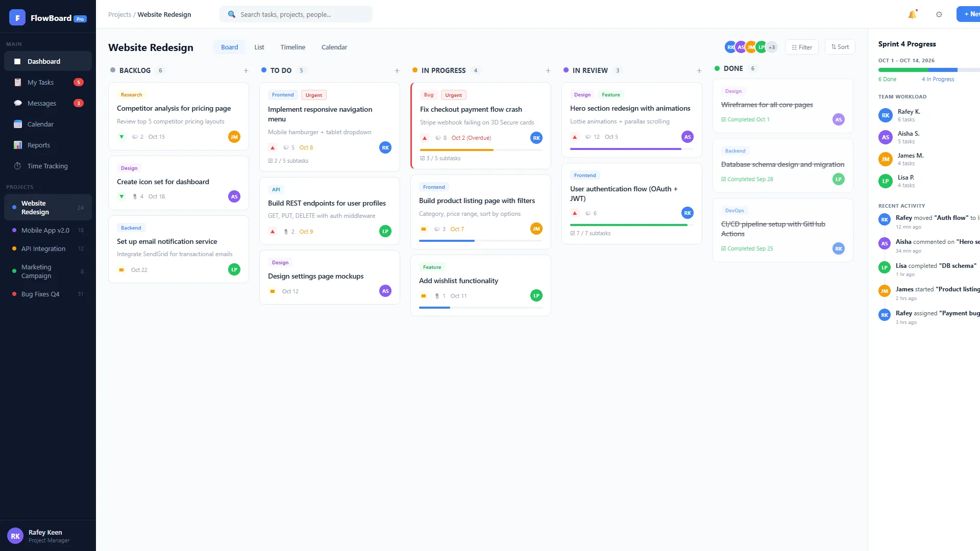Click the Urgent tag on Fix checkout card
Image resolution: width=980 pixels, height=551 pixels.
coord(453,95)
